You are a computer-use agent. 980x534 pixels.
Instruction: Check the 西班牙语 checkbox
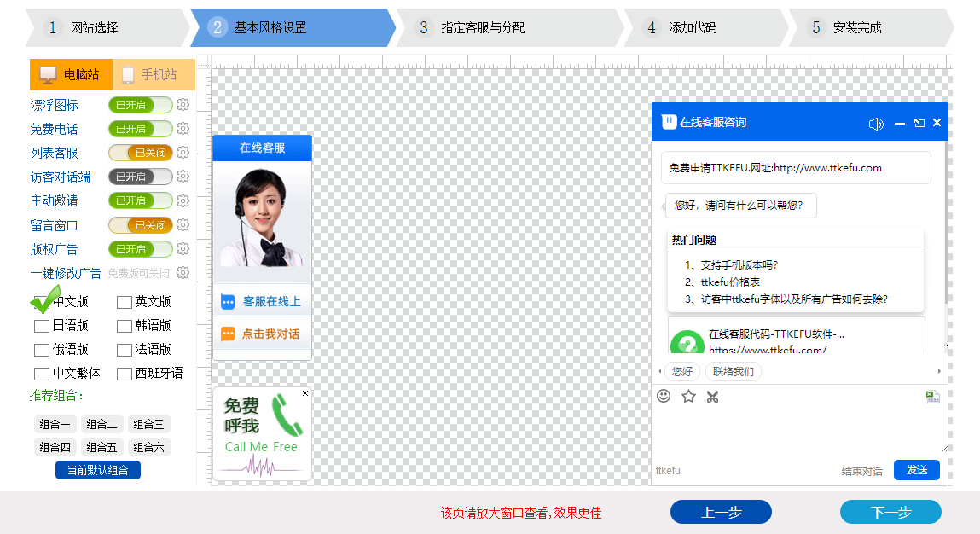[x=125, y=374]
